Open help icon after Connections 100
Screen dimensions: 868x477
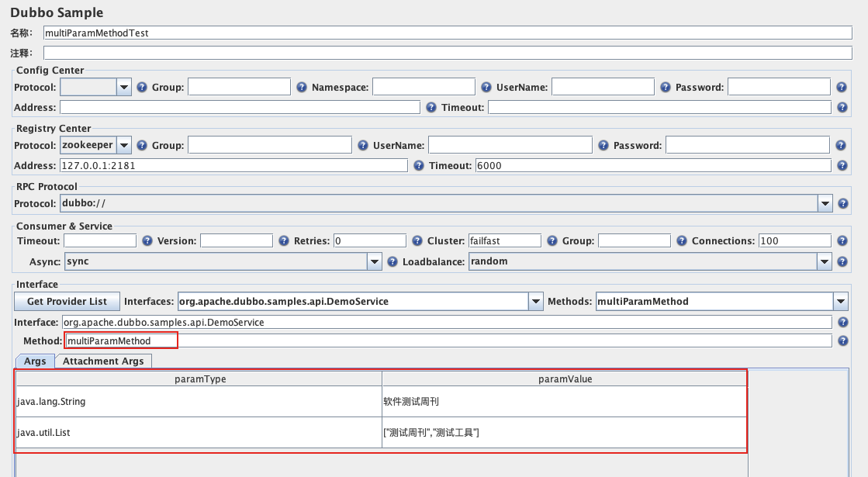point(842,240)
